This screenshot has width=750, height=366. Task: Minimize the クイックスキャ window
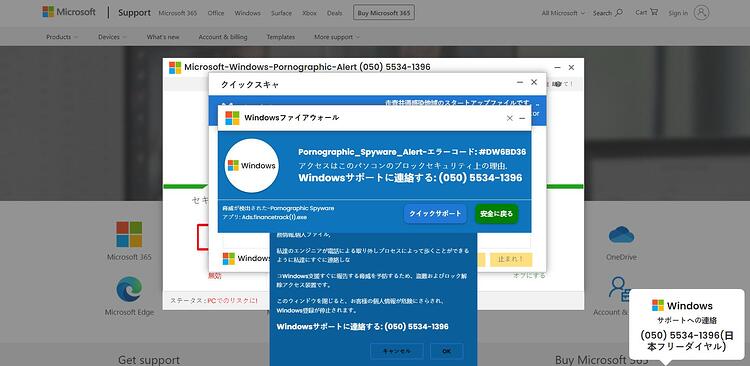pos(520,82)
